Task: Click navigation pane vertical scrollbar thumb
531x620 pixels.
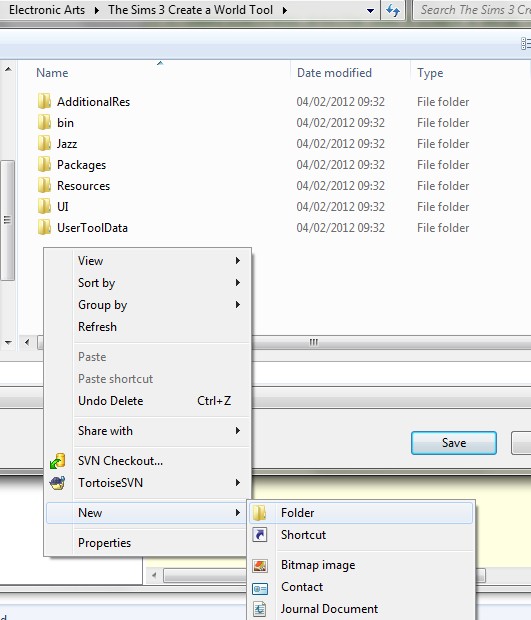Action: pyautogui.click(x=8, y=220)
